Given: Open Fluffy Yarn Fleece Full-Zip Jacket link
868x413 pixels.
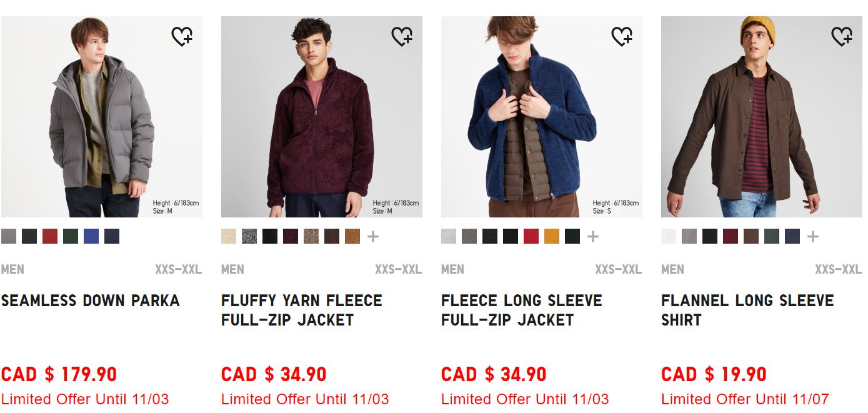Looking at the screenshot, I should pos(301,310).
